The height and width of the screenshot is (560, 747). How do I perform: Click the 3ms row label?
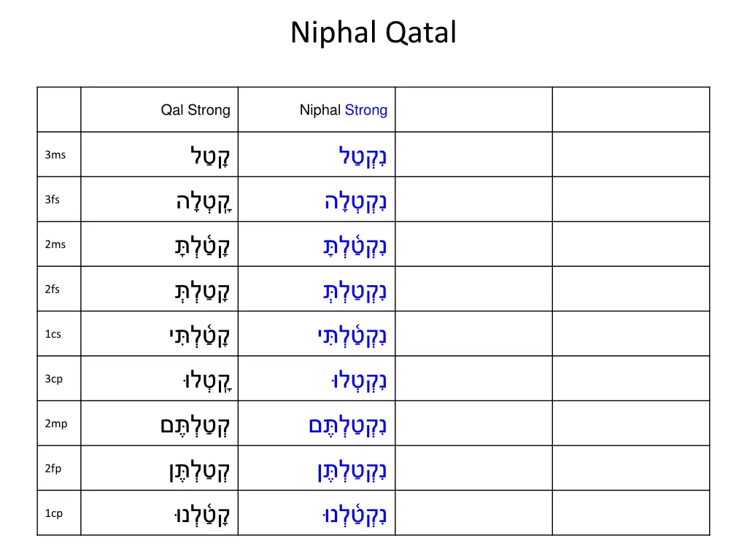point(55,155)
